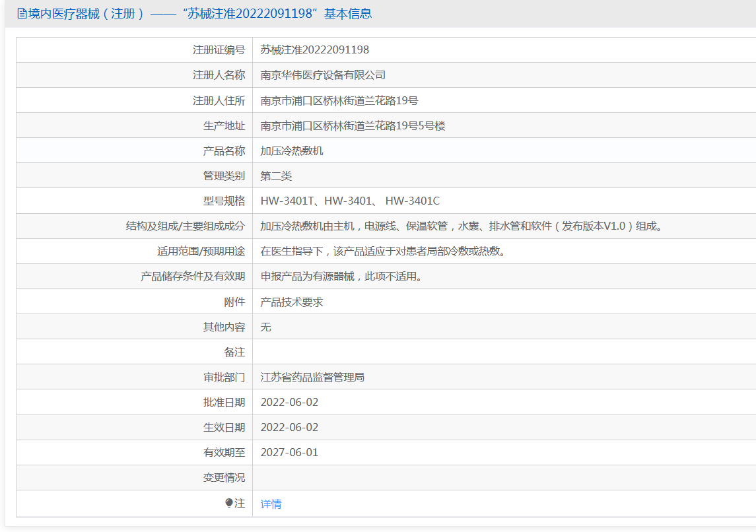Viewport: 756px width, 532px height.
Task: Click the 其他内容 label
Action: [224, 327]
